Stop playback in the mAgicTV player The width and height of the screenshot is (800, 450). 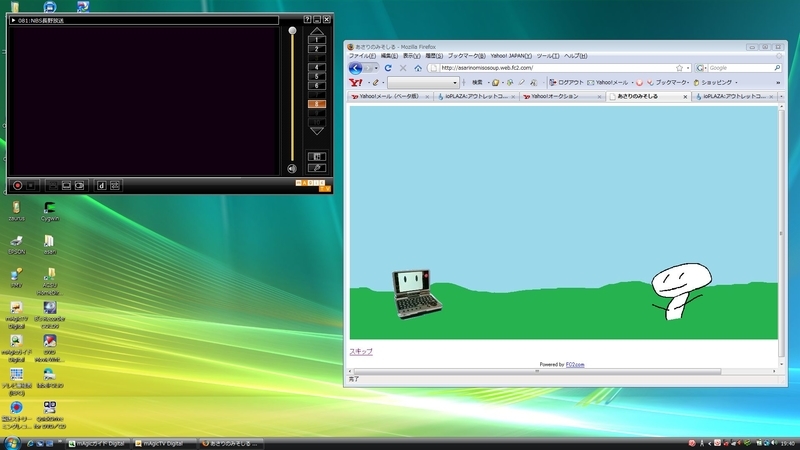point(31,186)
